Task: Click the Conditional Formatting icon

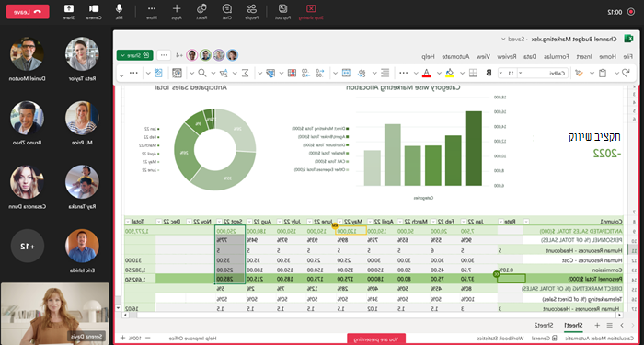Action: click(292, 73)
